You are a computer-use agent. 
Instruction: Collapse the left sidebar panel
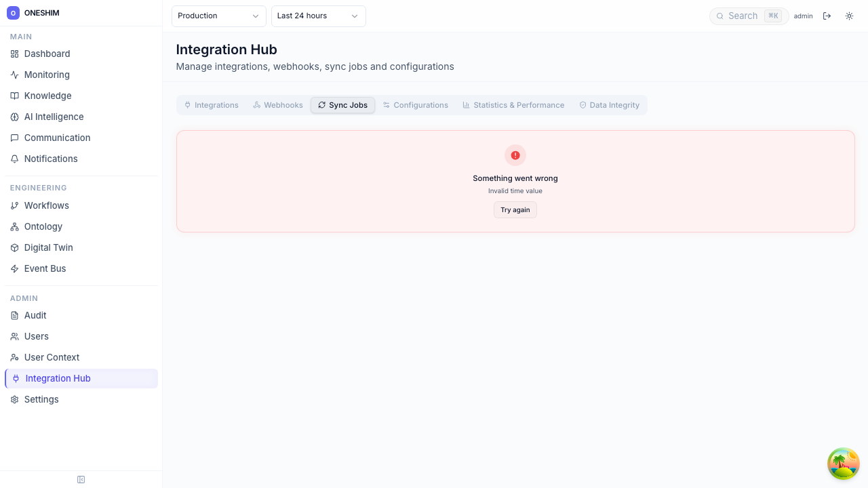point(81,479)
